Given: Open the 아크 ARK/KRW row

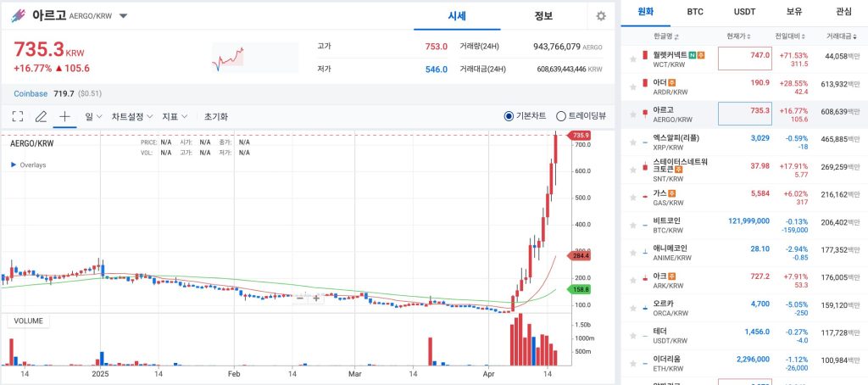Looking at the screenshot, I should (744, 281).
